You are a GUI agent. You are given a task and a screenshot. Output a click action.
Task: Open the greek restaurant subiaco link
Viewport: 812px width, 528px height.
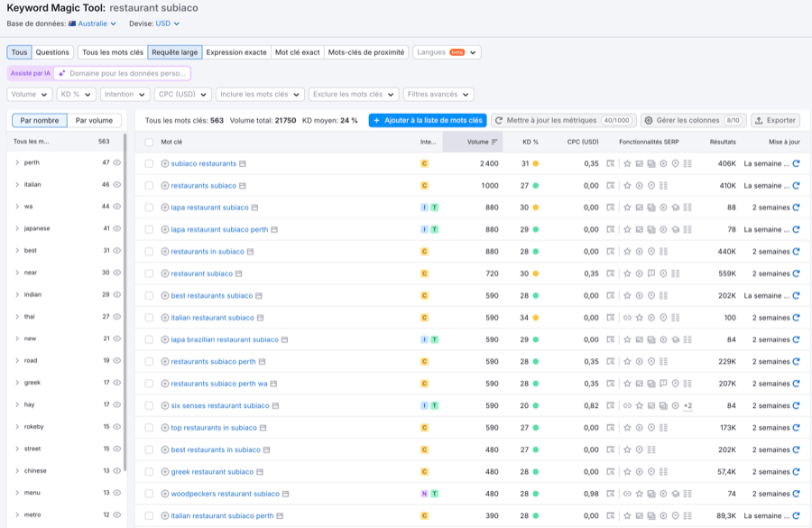212,471
